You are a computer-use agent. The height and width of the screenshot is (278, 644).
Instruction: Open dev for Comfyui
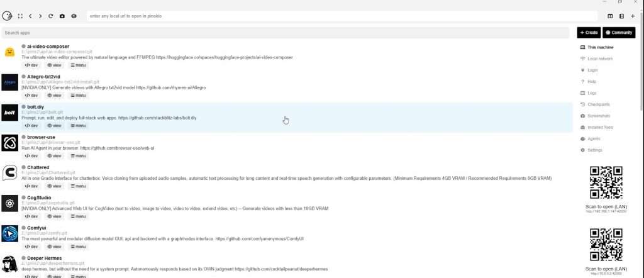coord(31,247)
